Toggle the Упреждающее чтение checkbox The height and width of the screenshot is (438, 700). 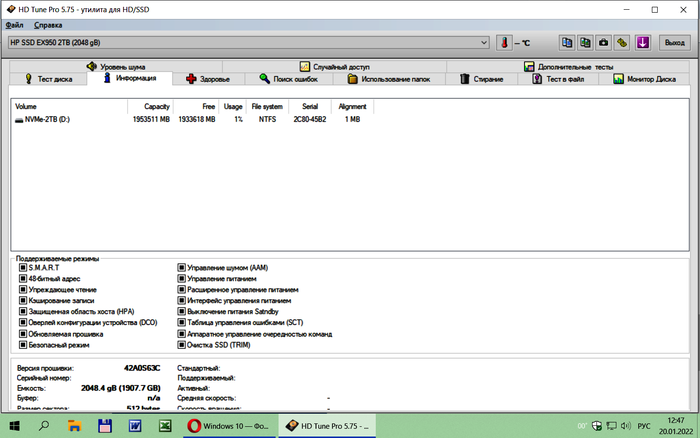[23, 290]
